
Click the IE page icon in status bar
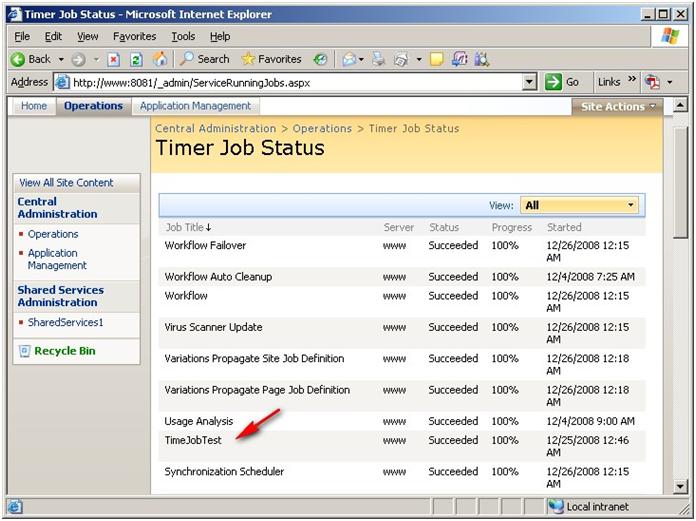14,506
